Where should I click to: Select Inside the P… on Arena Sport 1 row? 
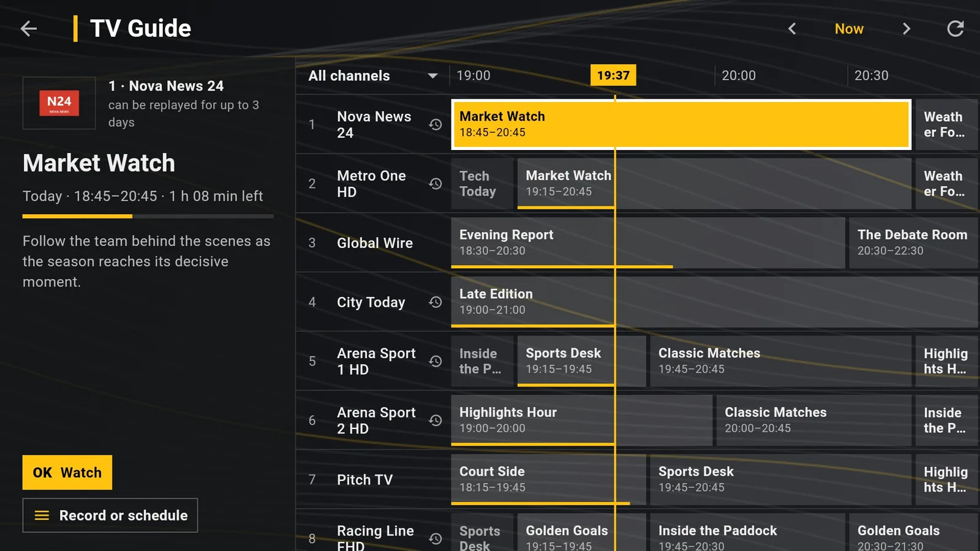[x=483, y=361]
